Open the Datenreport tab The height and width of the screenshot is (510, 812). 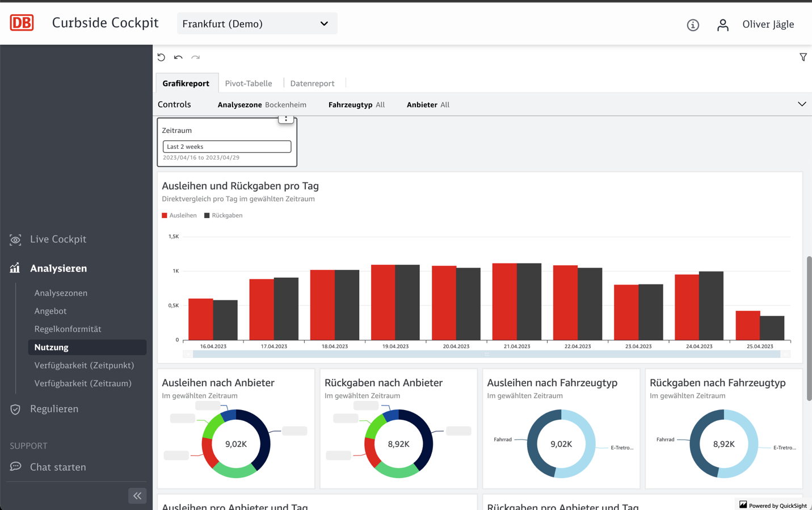coord(313,83)
